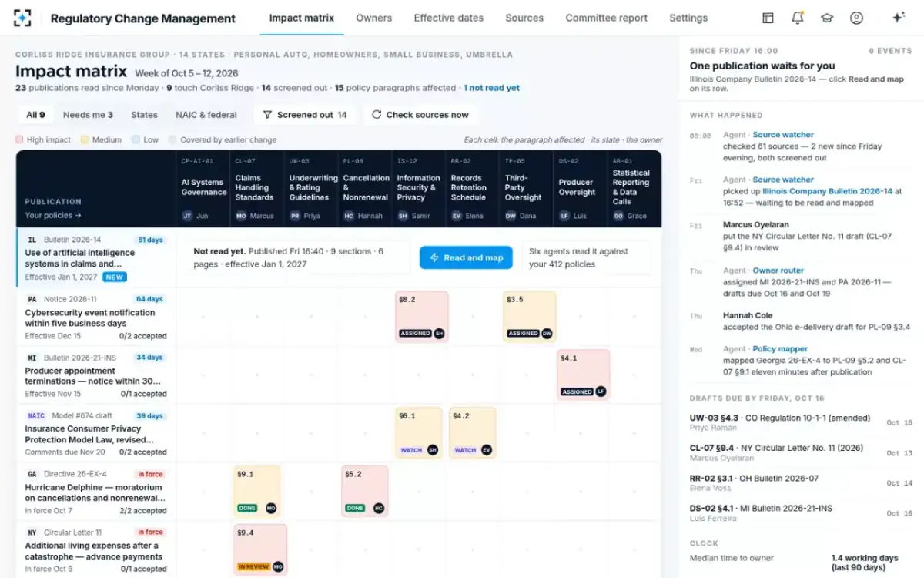Open draft UW-03 §4.3 CO Regulation
924x578 pixels.
(x=801, y=423)
